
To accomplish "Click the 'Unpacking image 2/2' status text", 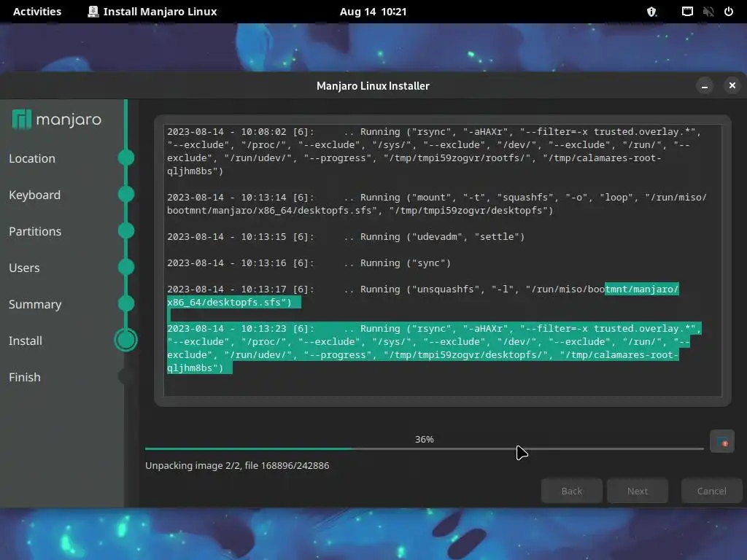I will click(237, 465).
